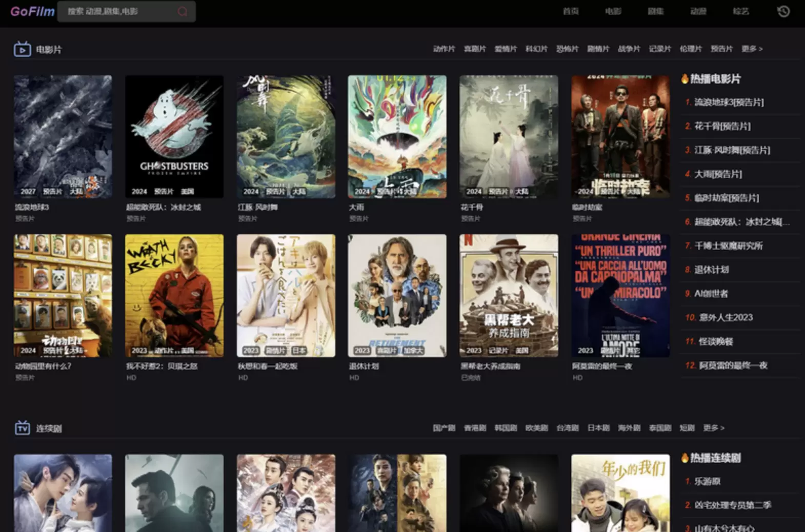Open the 流浪地球3 poster thumbnail
The height and width of the screenshot is (532, 805).
(63, 136)
